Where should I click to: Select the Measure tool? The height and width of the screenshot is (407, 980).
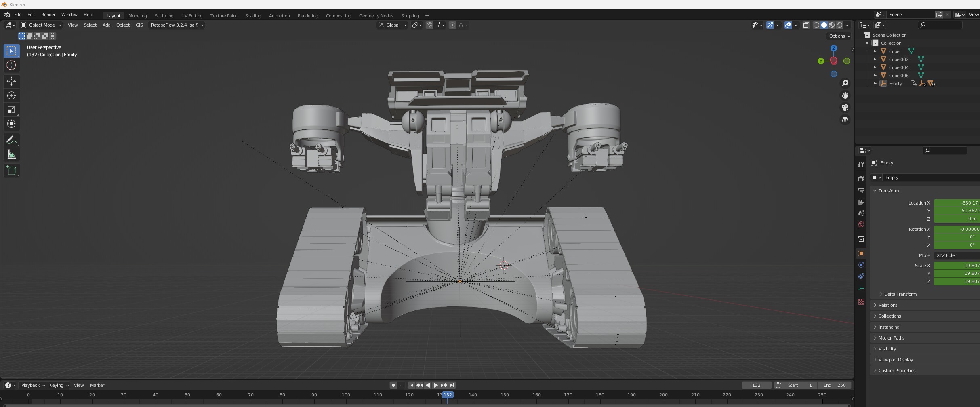click(x=11, y=154)
